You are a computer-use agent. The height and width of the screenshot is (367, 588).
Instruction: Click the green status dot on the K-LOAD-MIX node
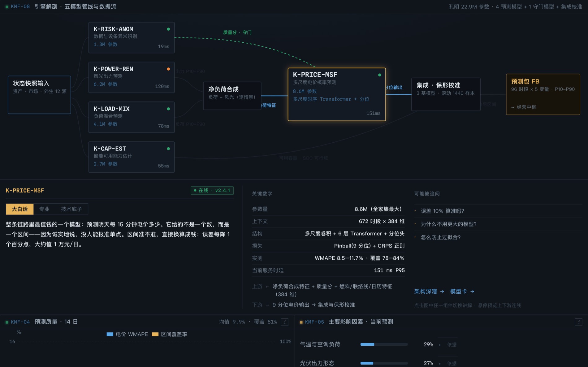(168, 109)
